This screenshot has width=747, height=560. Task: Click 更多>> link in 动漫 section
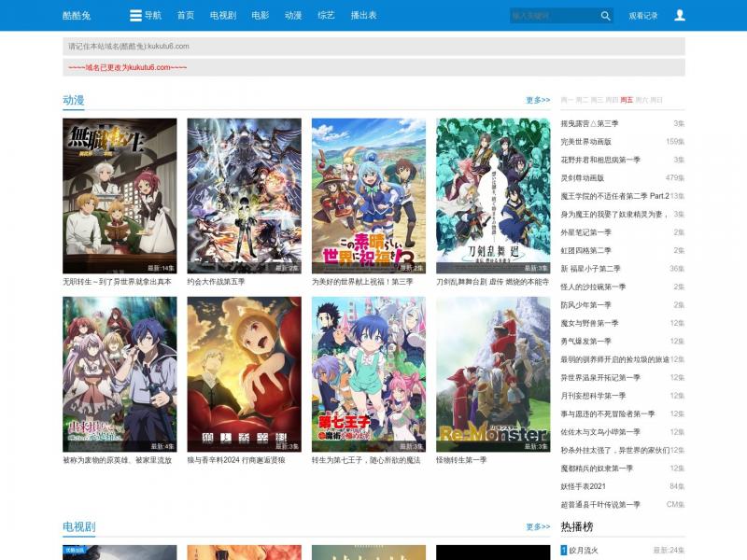click(x=538, y=100)
